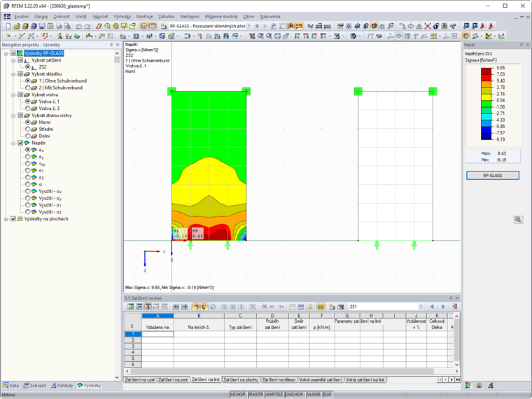Switch to the Data navigator tab
The height and width of the screenshot is (399, 532).
tap(11, 386)
